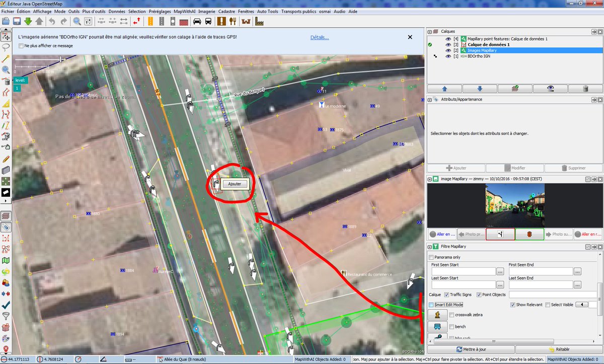Select the fork and knife restaurant preset

[x=233, y=21]
